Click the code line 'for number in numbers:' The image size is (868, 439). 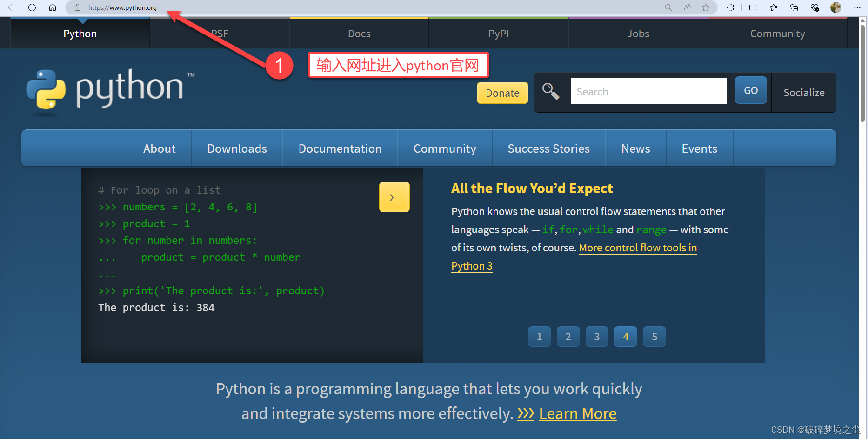pyautogui.click(x=190, y=240)
